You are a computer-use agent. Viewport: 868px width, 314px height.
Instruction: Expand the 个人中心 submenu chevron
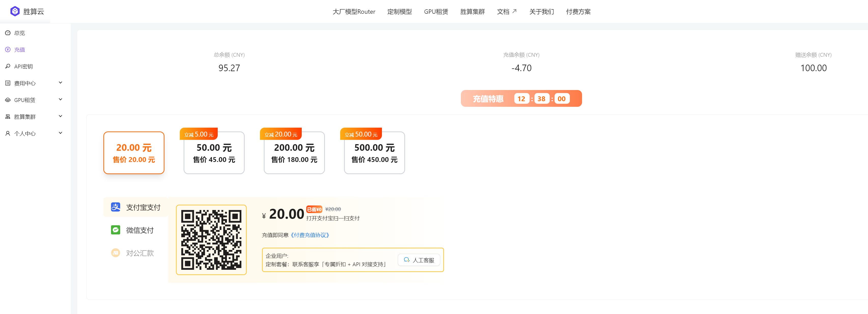pyautogui.click(x=61, y=133)
